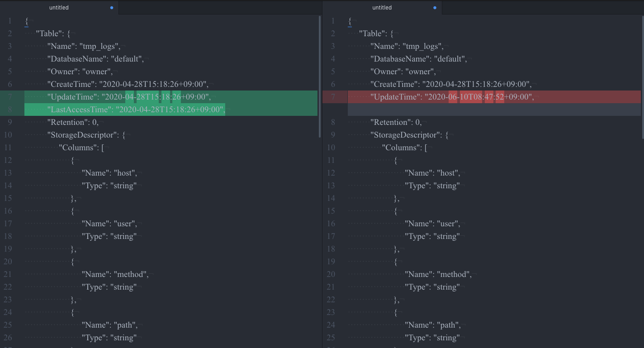Click "Name": "host" in left pane

(109, 173)
